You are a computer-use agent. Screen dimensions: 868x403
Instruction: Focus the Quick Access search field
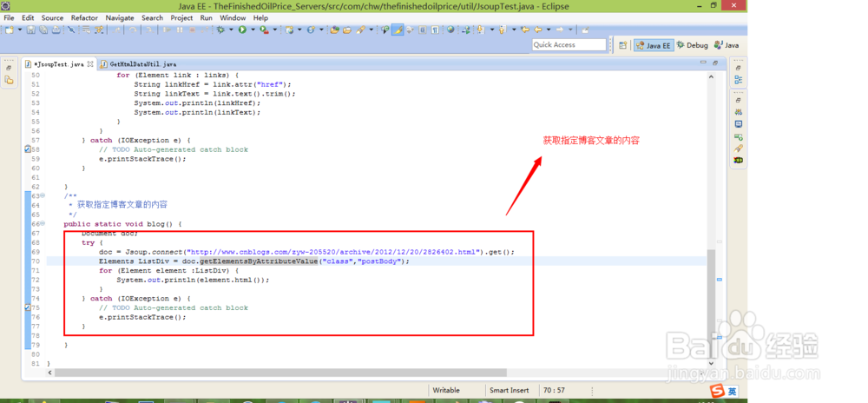click(x=569, y=45)
